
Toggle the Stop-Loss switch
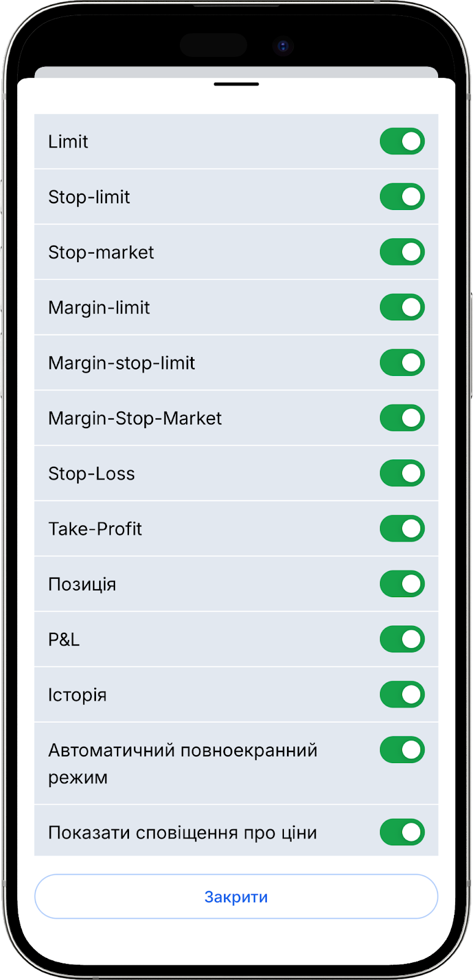402,473
